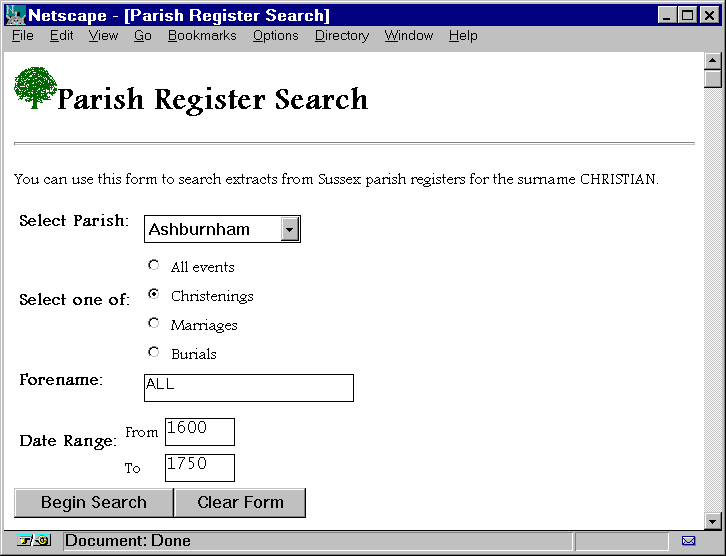Click the Netscape icon in the title bar
The width and height of the screenshot is (726, 556).
click(x=15, y=15)
